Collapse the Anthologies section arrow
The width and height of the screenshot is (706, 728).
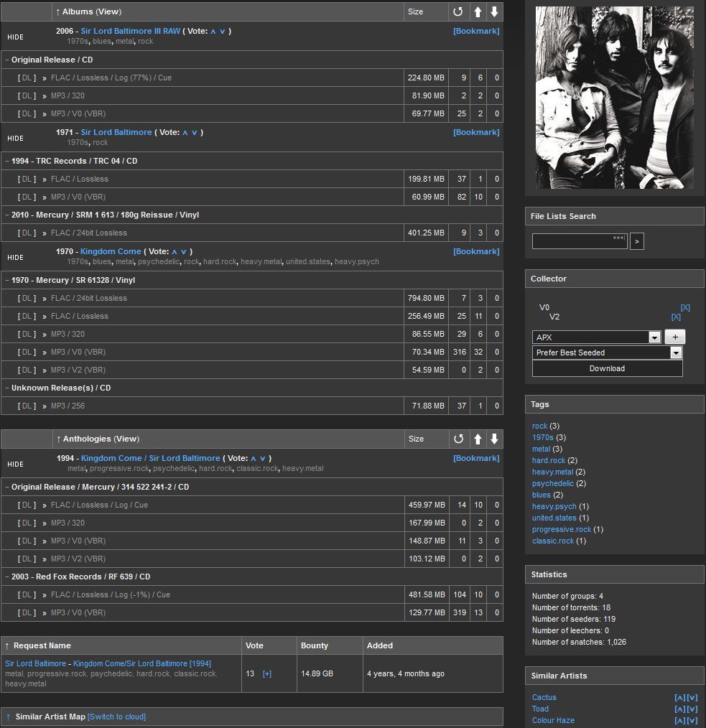pyautogui.click(x=58, y=439)
